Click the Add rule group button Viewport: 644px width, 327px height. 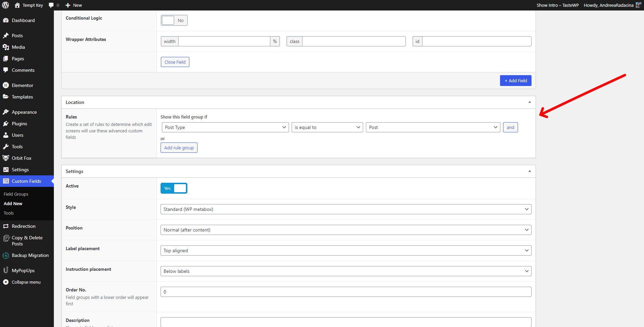[179, 148]
